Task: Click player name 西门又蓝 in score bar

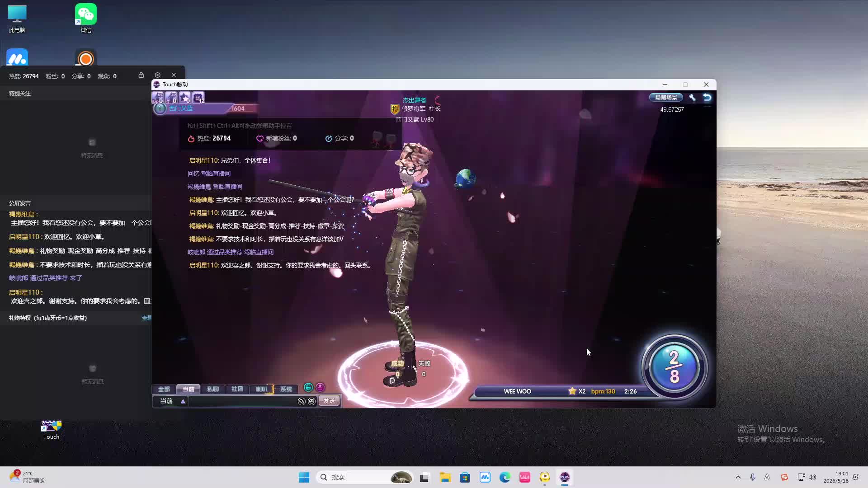Action: click(x=181, y=108)
